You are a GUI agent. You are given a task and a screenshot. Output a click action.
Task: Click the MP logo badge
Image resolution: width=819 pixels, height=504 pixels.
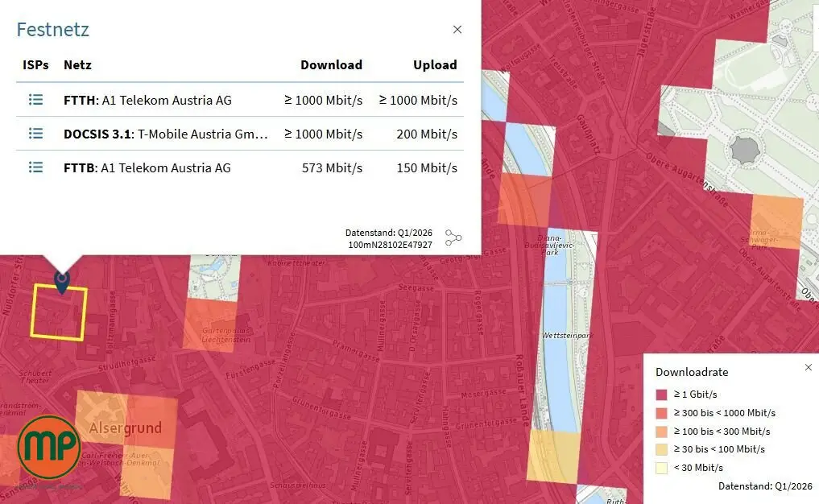point(49,447)
